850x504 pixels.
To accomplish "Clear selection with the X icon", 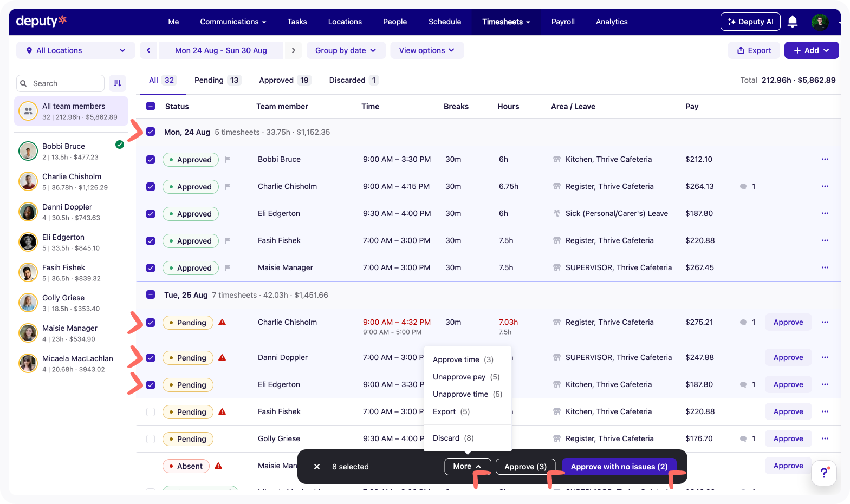I will point(317,467).
